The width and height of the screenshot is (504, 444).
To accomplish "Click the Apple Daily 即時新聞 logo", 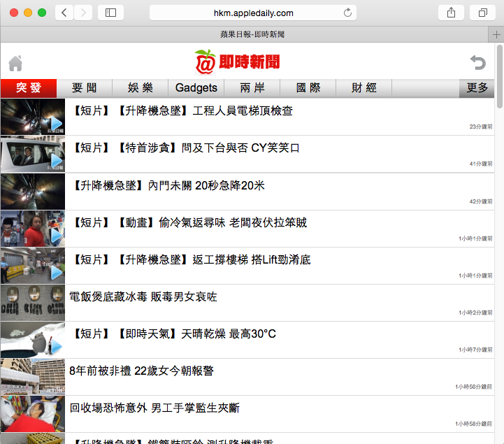I will coord(237,62).
